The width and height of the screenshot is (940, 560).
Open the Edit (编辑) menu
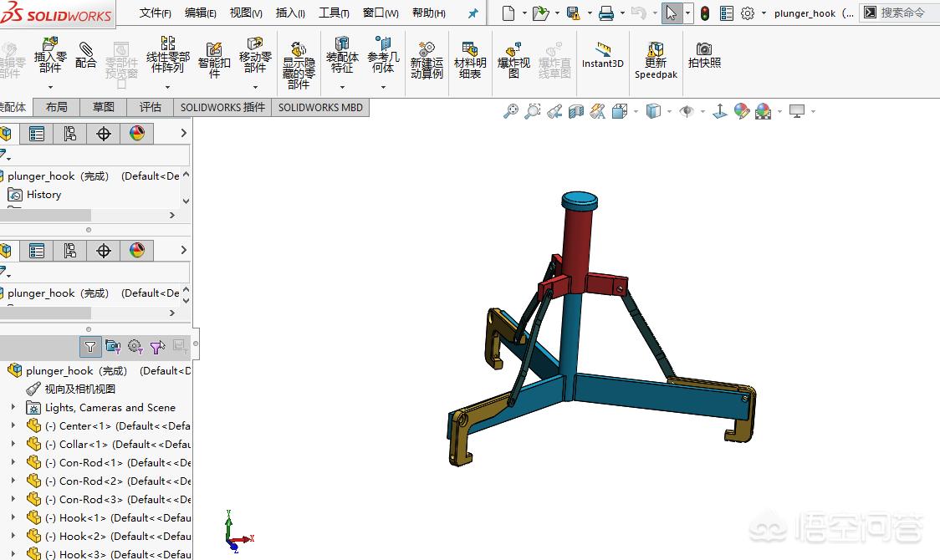(200, 13)
